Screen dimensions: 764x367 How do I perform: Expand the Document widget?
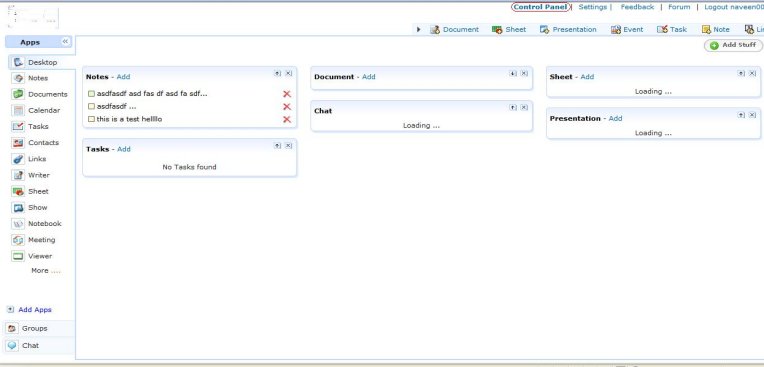(x=513, y=74)
